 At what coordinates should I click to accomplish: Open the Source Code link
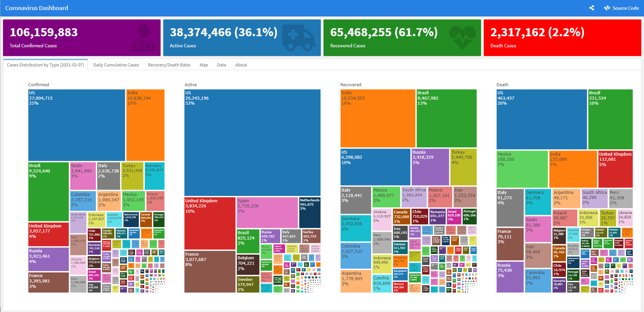click(621, 8)
